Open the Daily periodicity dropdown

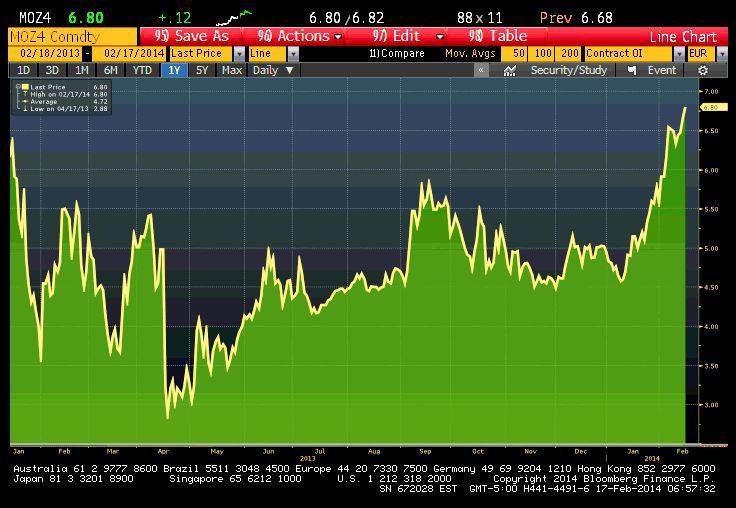[290, 70]
